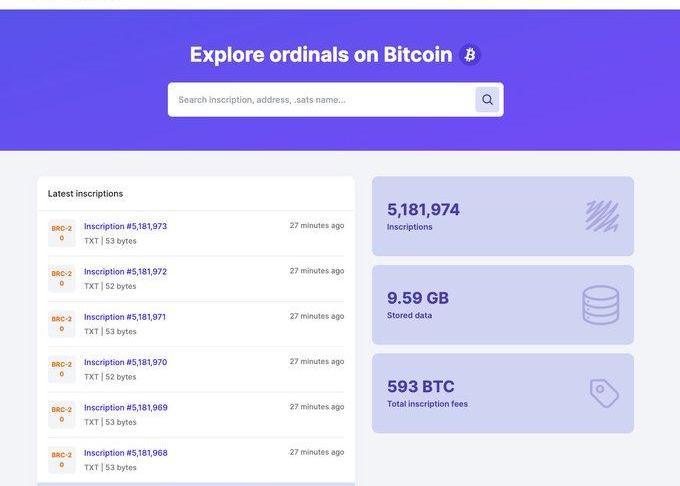Open the Inscription #5,181,972 link

(x=125, y=271)
